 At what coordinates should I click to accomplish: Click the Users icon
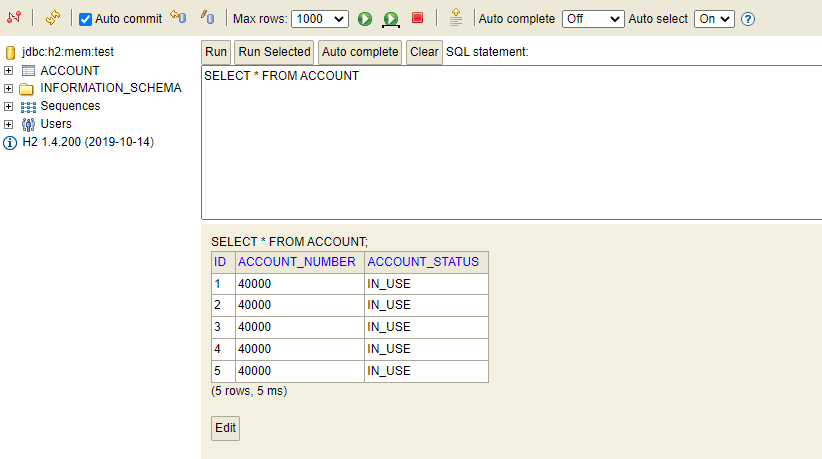(x=28, y=125)
